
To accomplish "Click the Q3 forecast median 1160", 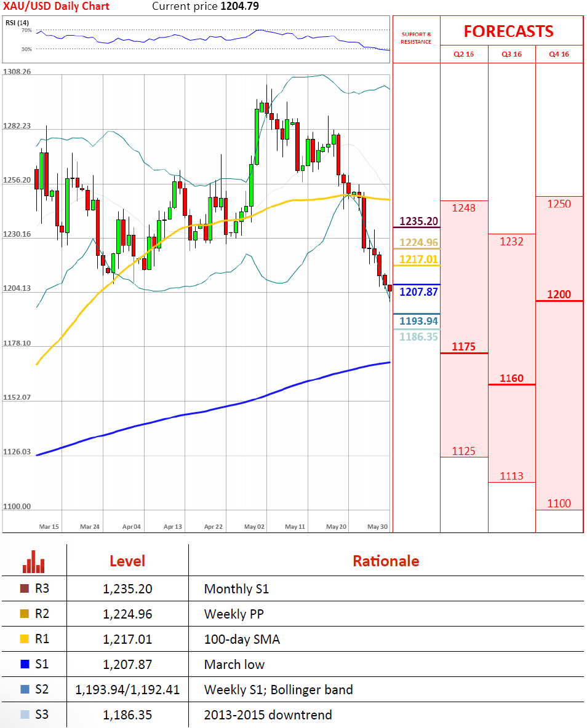I will (x=511, y=378).
